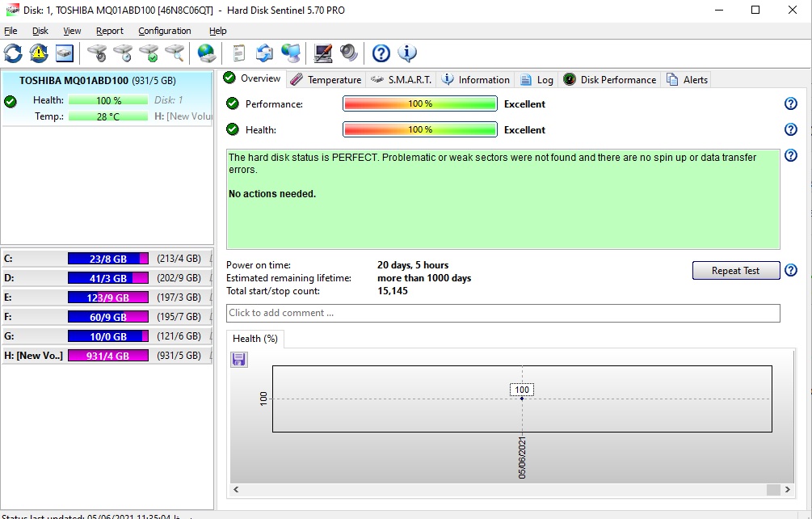Click the refresh icon with yellow warning sign
This screenshot has width=812, height=519.
click(39, 53)
